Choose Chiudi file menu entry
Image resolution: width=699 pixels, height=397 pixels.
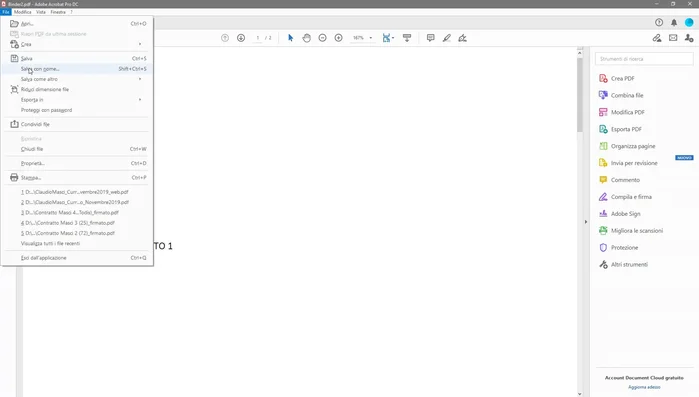pos(77,149)
